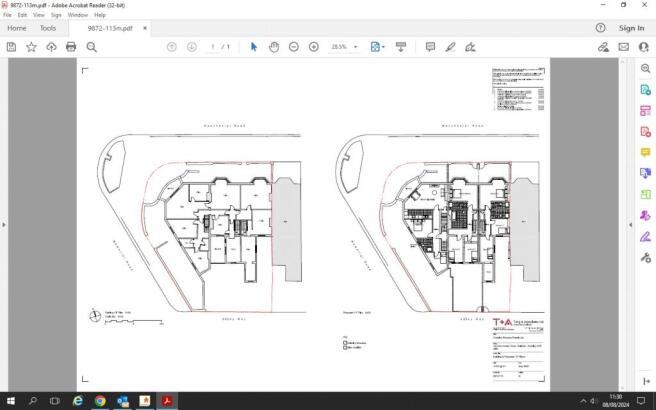Select the Hand pan tool
Screen dimensions: 656x410
click(274, 47)
